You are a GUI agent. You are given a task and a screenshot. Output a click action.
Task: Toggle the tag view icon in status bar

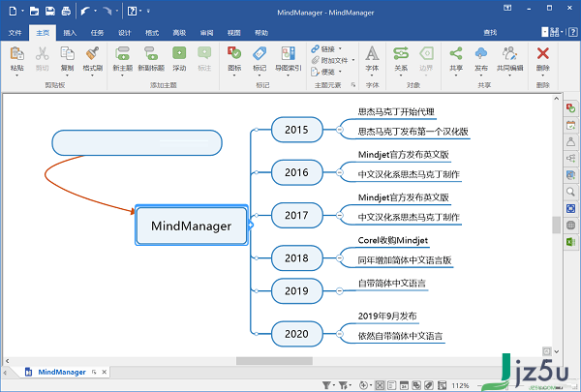click(429, 385)
